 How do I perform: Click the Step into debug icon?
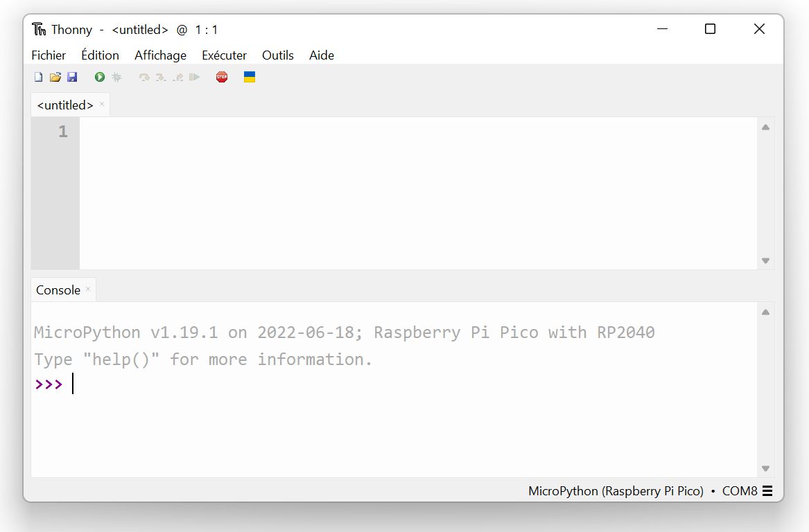(161, 78)
